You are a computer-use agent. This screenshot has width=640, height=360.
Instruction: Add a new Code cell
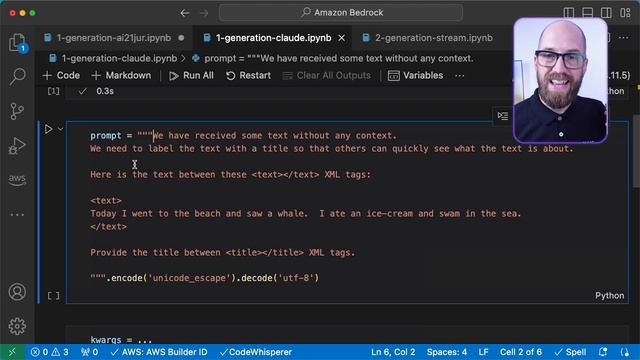click(61, 76)
